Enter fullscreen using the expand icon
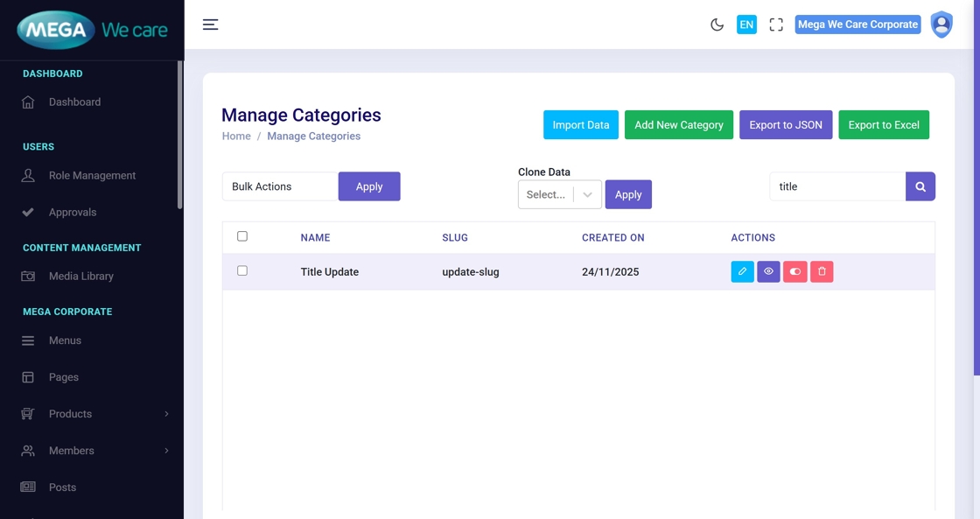This screenshot has height=519, width=980. [x=776, y=25]
